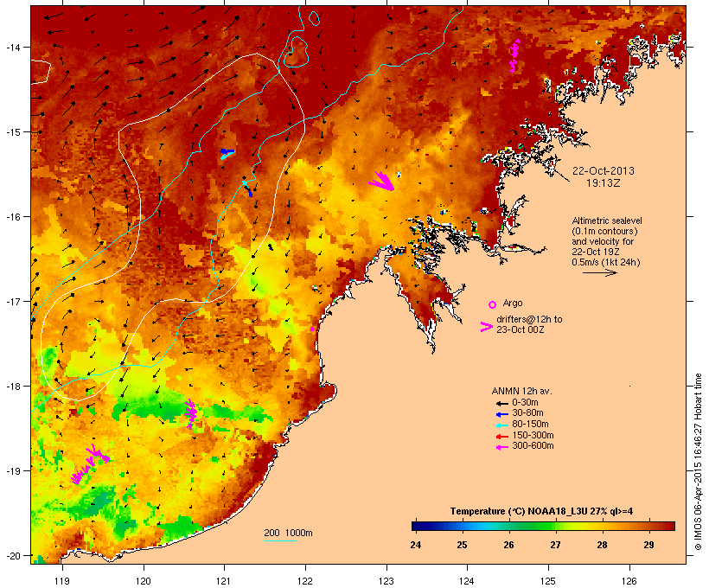This screenshot has width=709, height=588.
Task: Click the magenta drifter track near 123E 15.5S
Action: [381, 181]
